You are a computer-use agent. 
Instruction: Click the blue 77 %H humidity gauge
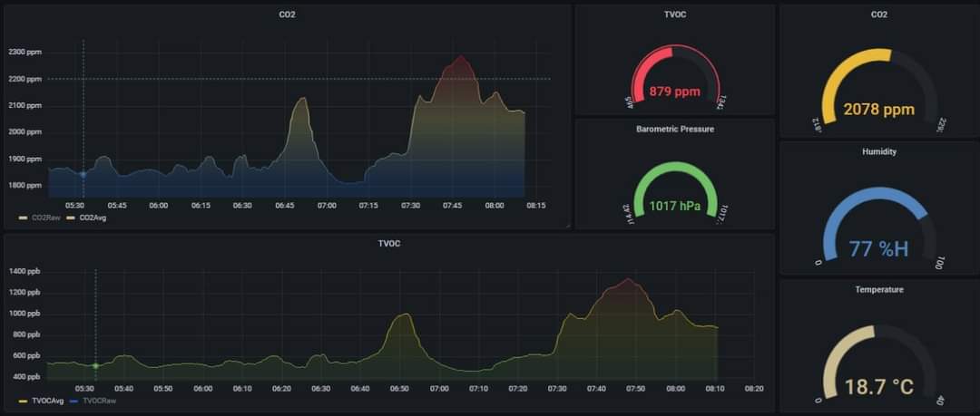(x=878, y=248)
